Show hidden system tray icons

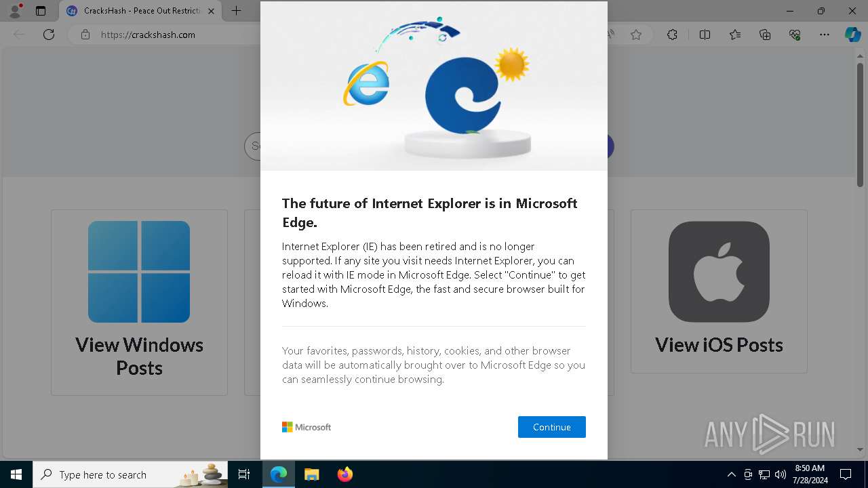tap(731, 474)
